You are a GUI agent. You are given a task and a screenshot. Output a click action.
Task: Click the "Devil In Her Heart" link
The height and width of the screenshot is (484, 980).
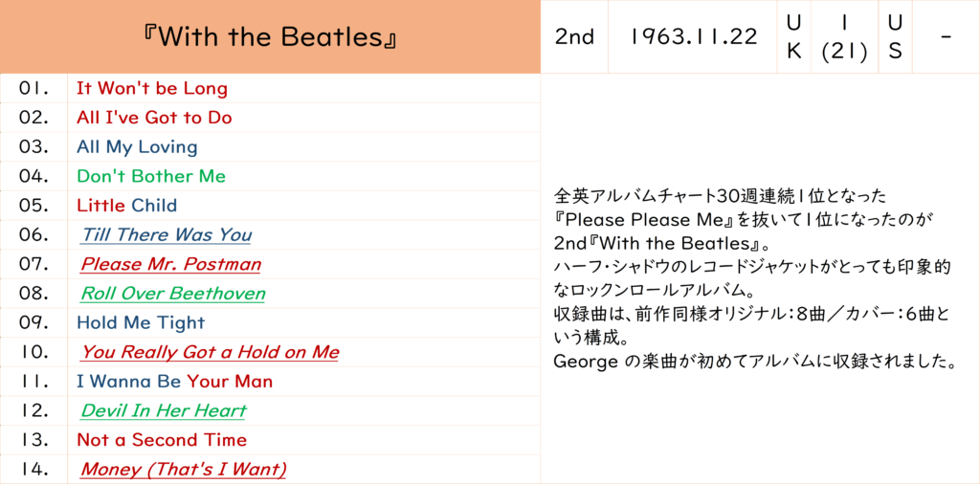tap(163, 410)
